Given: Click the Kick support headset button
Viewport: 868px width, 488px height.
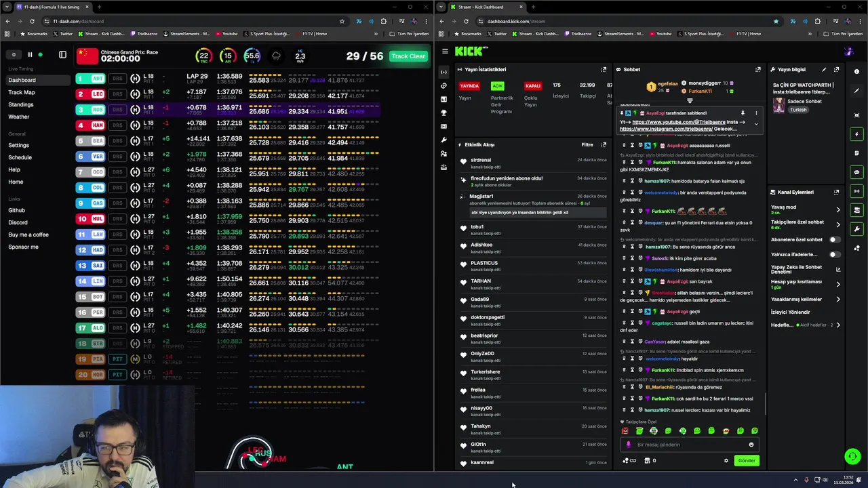Looking at the screenshot, I should [852, 457].
